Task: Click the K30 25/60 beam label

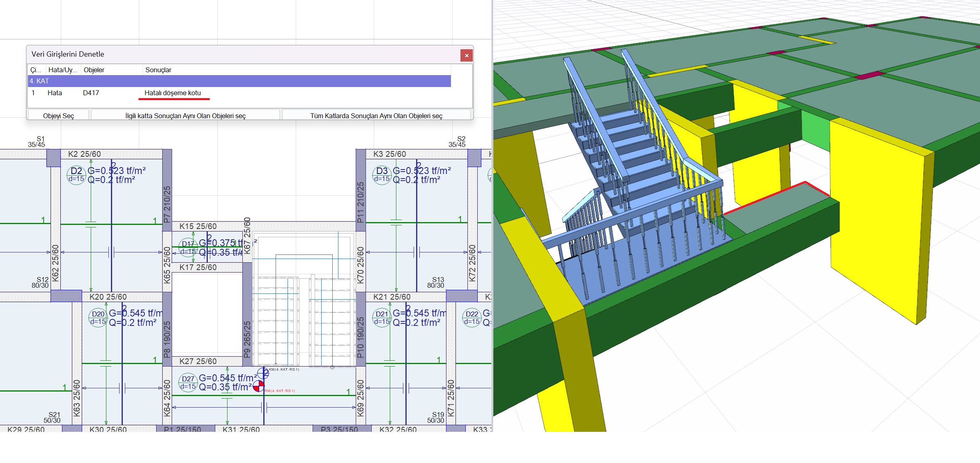Action: click(x=108, y=429)
